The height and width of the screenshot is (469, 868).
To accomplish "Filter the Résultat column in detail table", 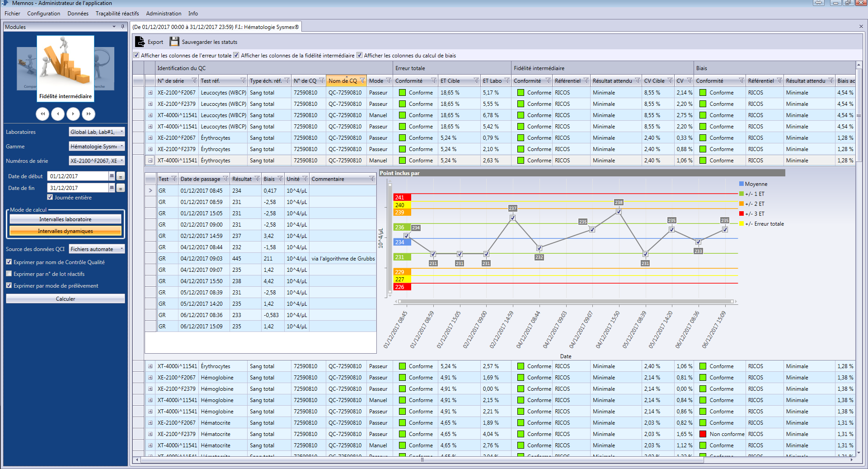I will pyautogui.click(x=257, y=179).
